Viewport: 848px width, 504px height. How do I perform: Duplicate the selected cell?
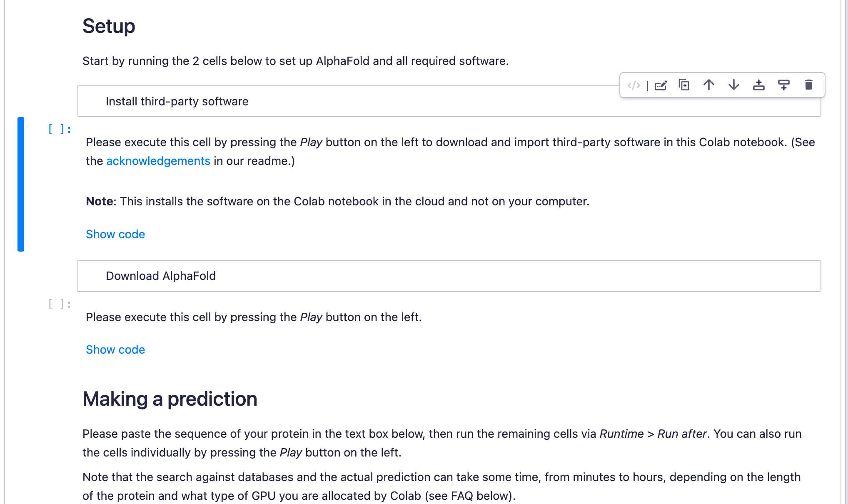[x=684, y=85]
